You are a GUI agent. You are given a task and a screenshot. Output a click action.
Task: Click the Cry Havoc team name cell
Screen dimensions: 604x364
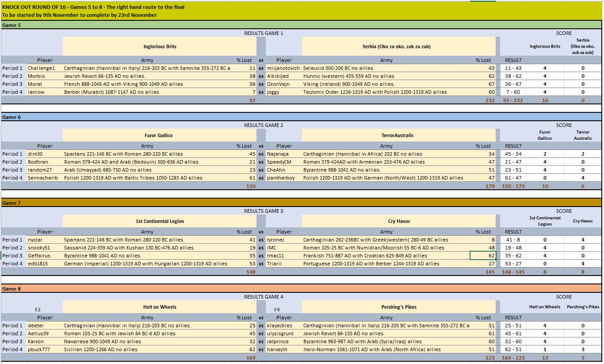coord(399,221)
